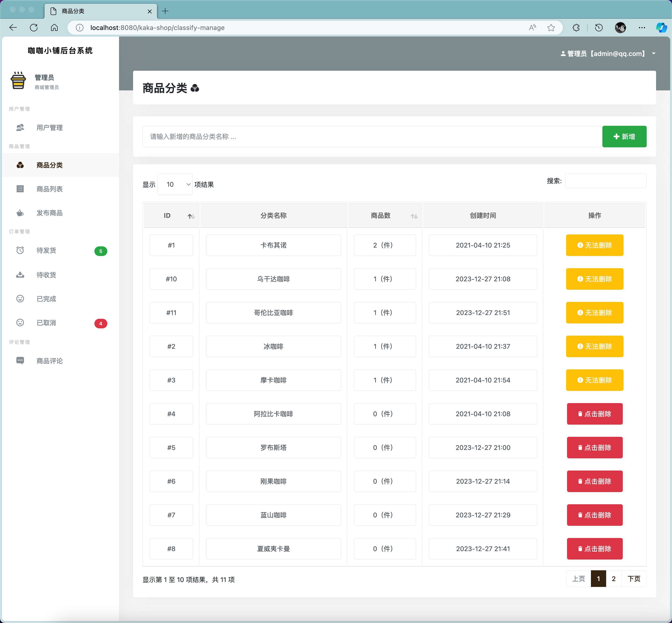The width and height of the screenshot is (672, 623).
Task: Click the 搜索 search input field
Action: point(606,181)
